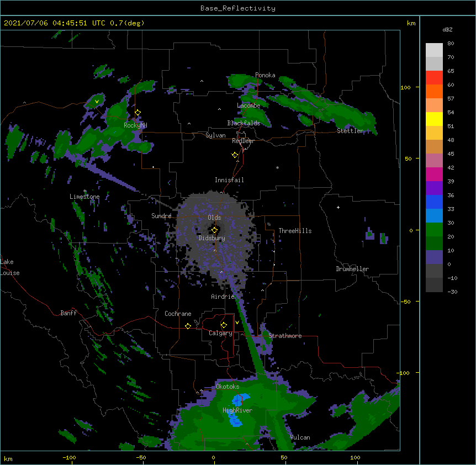
Task: Click the -100 tick on the x-axis
Action: pyautogui.click(x=69, y=457)
